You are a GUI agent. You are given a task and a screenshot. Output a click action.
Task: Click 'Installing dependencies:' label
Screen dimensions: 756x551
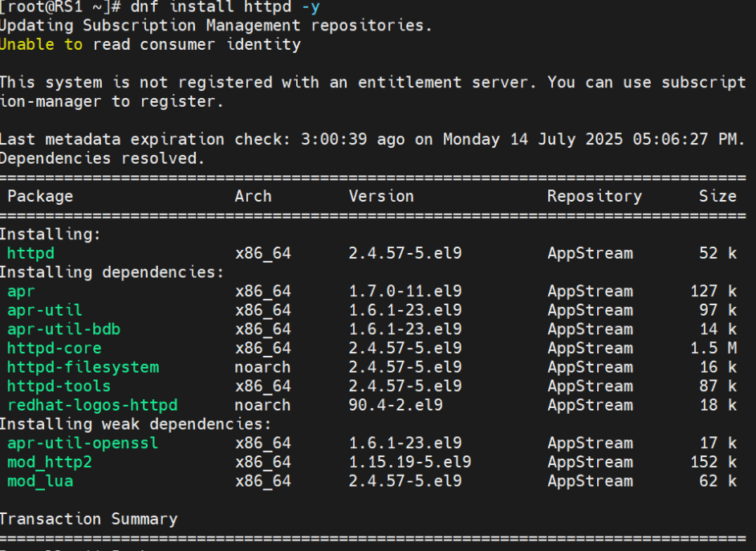112,272
